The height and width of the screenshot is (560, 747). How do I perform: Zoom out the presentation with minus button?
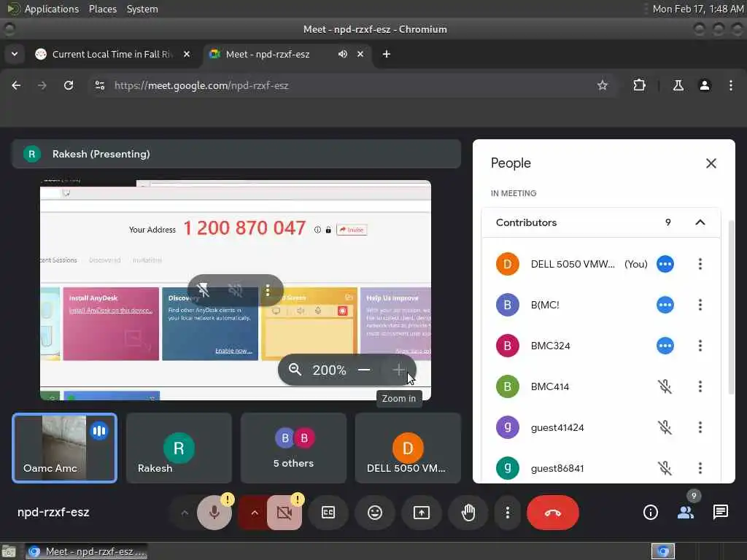click(364, 370)
